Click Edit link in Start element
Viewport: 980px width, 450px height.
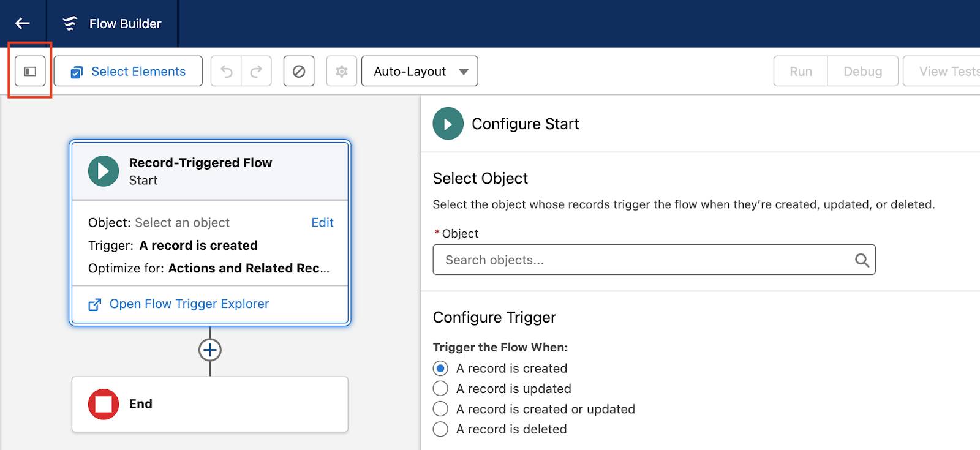click(x=322, y=223)
